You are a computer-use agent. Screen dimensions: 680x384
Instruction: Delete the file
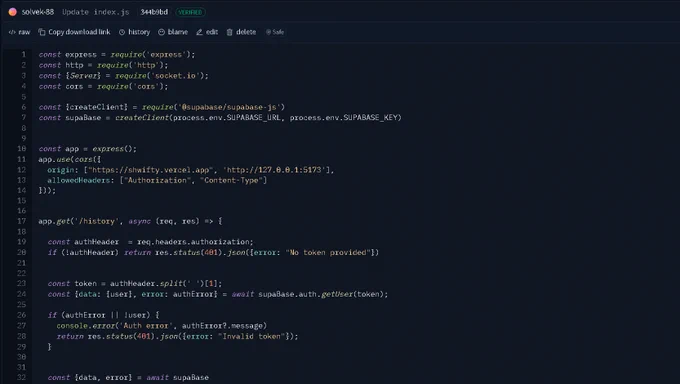[241, 32]
